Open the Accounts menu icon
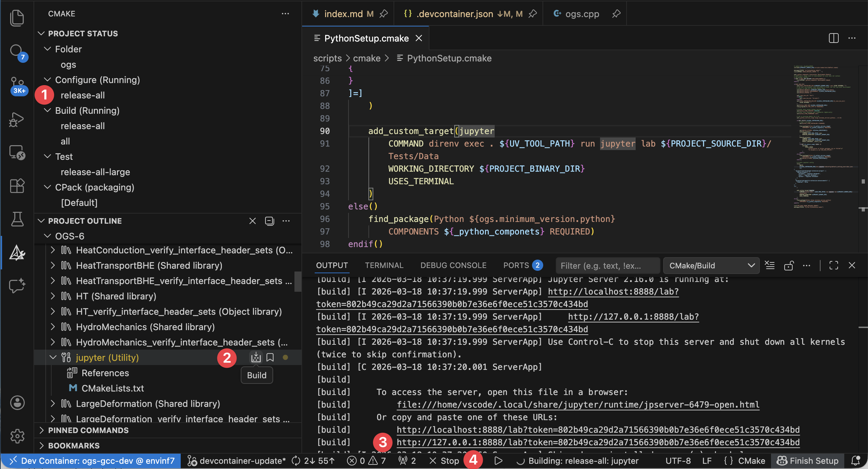 click(x=17, y=403)
